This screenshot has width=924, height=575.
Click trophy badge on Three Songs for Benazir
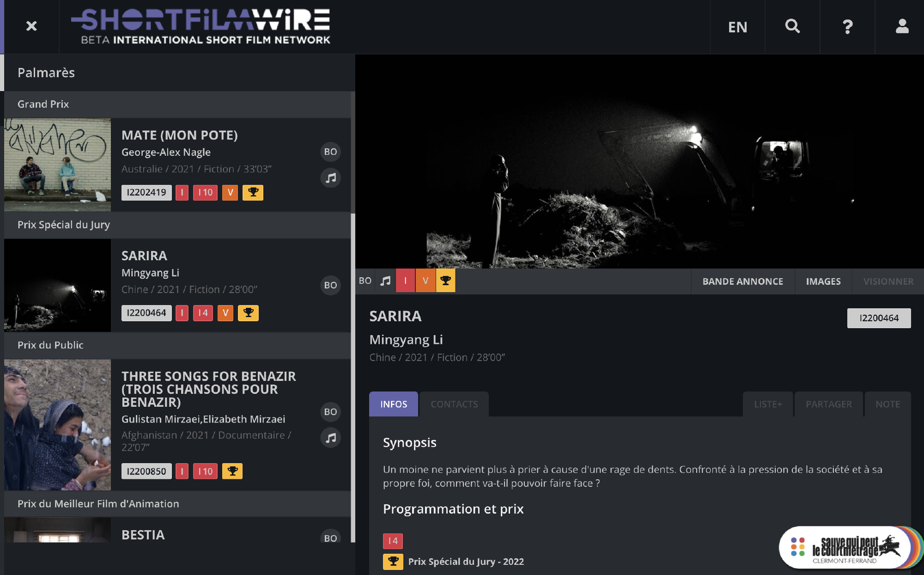232,471
